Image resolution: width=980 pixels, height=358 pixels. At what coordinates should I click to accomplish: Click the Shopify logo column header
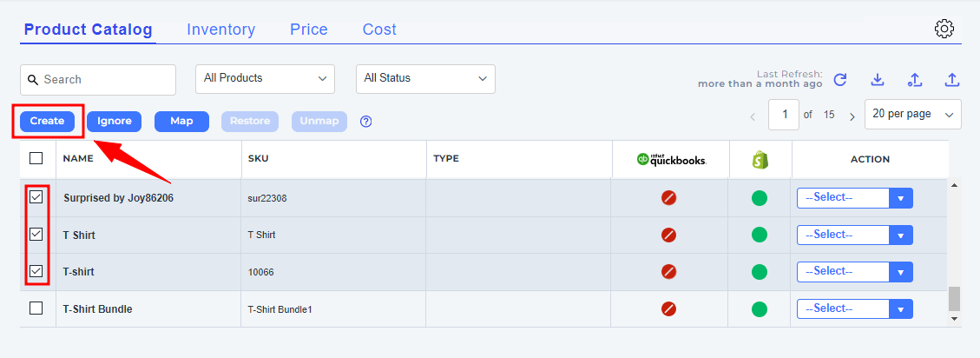pyautogui.click(x=760, y=160)
